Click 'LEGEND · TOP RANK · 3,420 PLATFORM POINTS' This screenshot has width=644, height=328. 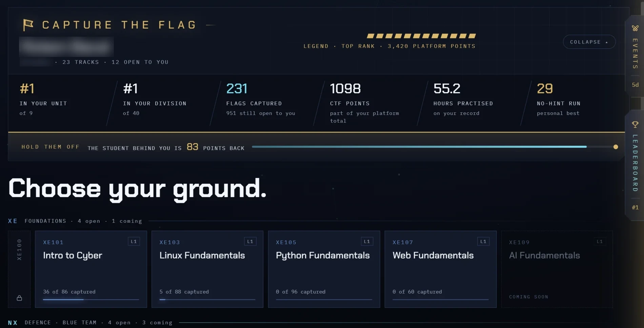[x=389, y=46]
